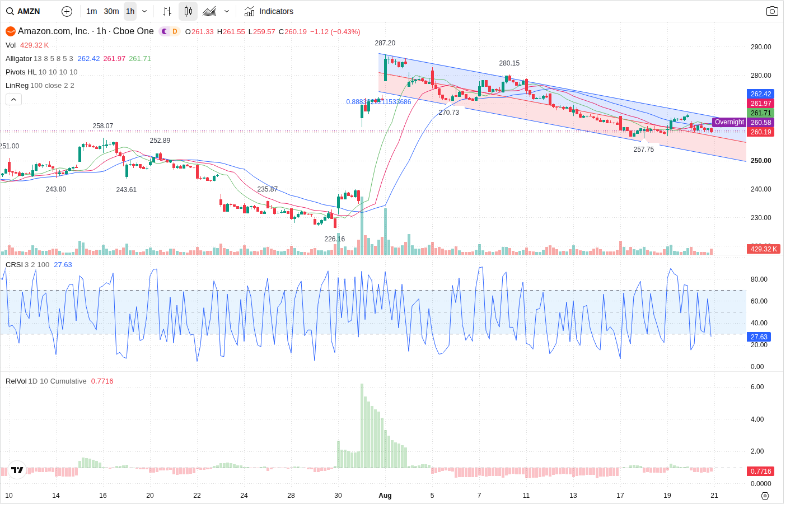The width and height of the screenshot is (795, 532).
Task: Click the TradingView logo
Action: pyautogui.click(x=17, y=470)
